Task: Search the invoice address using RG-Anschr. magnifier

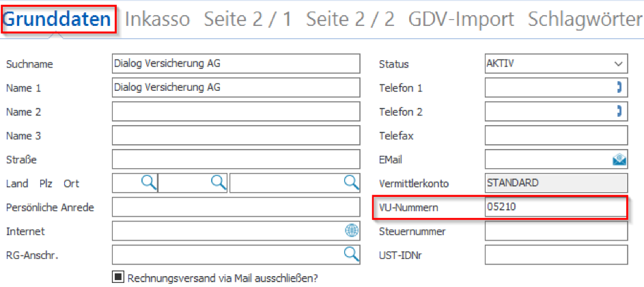Action: pos(351,254)
